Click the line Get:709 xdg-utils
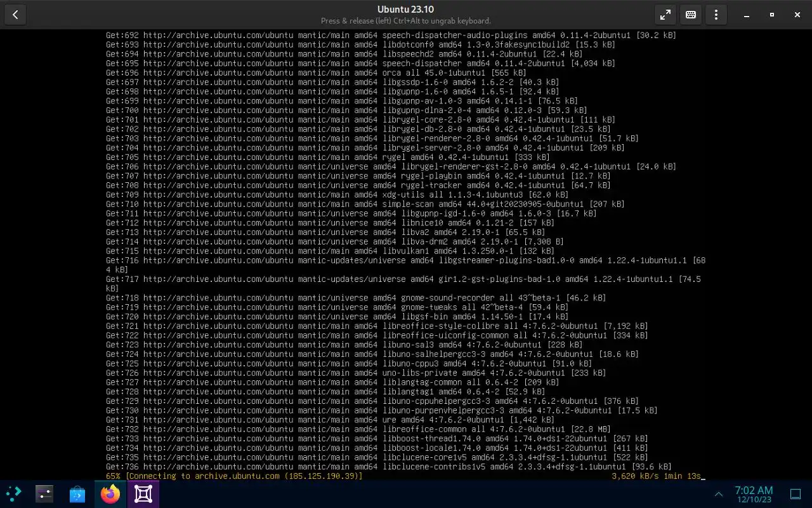Screen dimensions: 812x508 pos(337,194)
